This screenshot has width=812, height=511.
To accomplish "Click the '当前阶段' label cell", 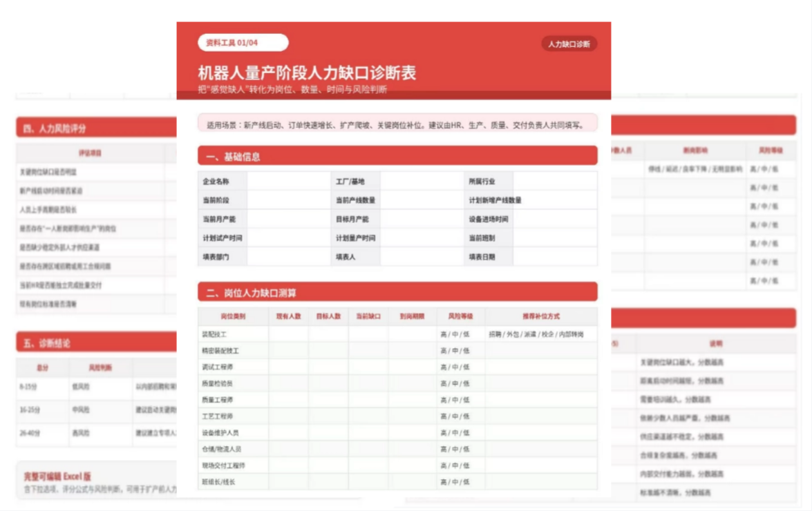I will (x=223, y=200).
